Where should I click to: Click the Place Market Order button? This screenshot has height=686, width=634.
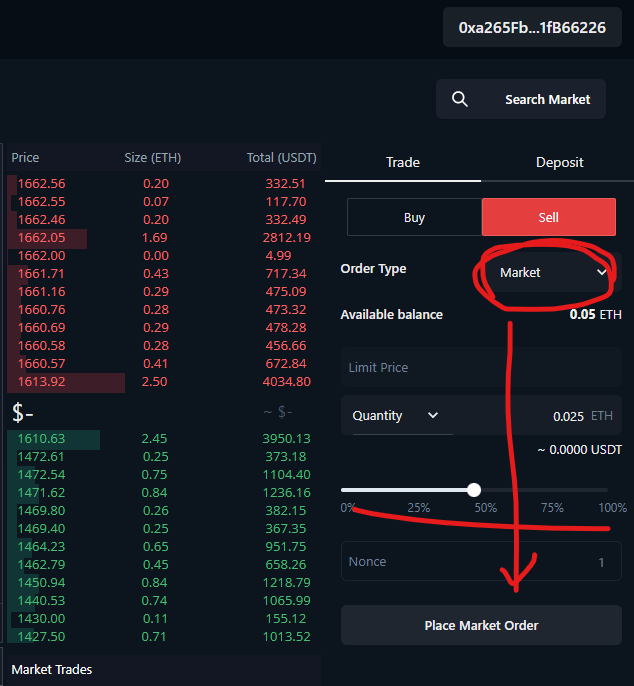click(481, 625)
